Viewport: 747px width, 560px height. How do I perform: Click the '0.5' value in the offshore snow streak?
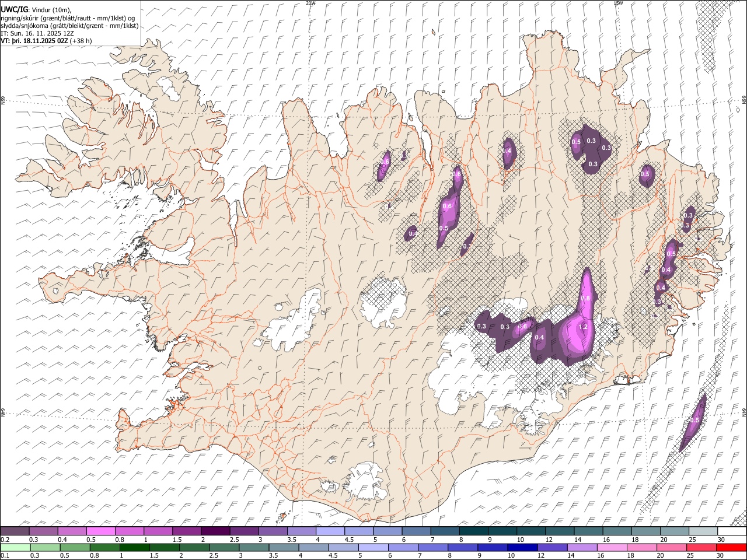click(694, 421)
